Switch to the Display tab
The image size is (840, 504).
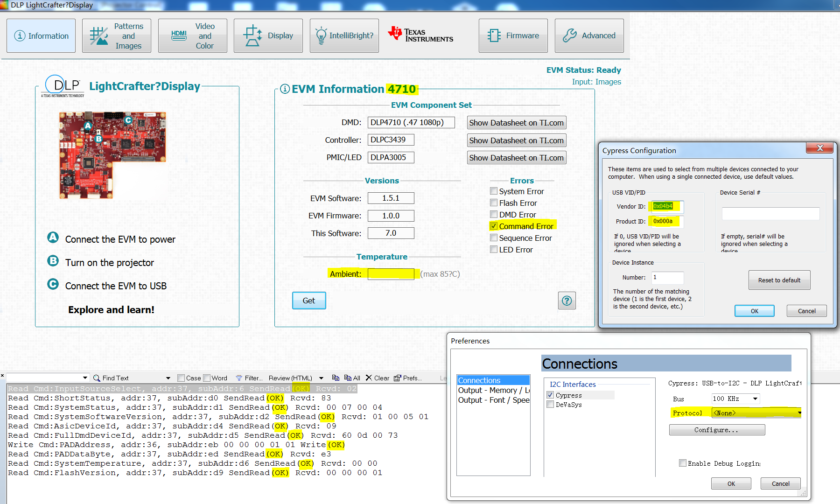click(x=268, y=35)
